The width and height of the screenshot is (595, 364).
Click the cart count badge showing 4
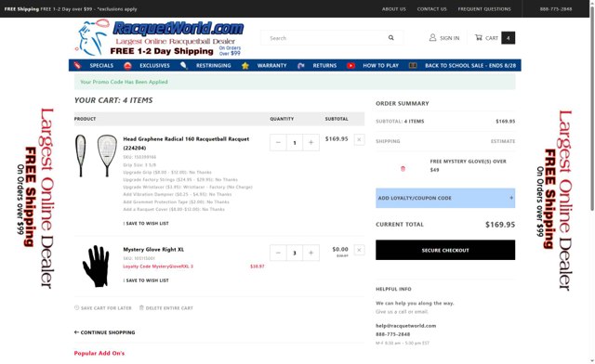[509, 38]
